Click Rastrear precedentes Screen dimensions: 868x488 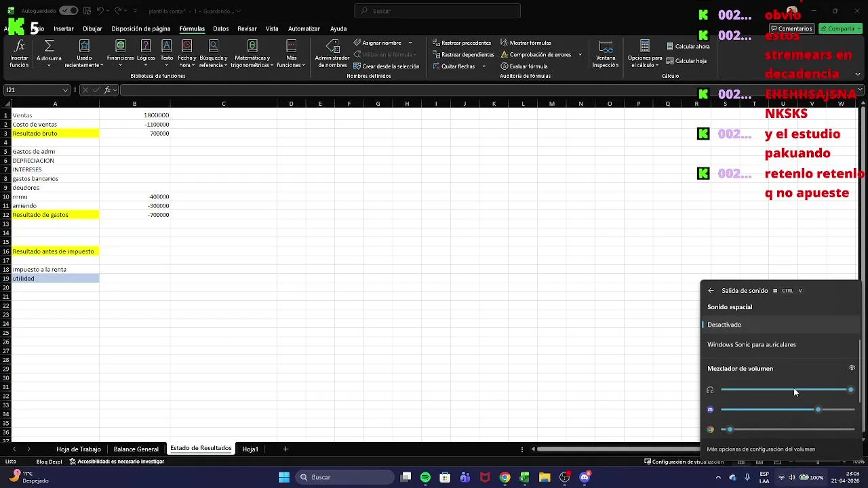coord(462,43)
